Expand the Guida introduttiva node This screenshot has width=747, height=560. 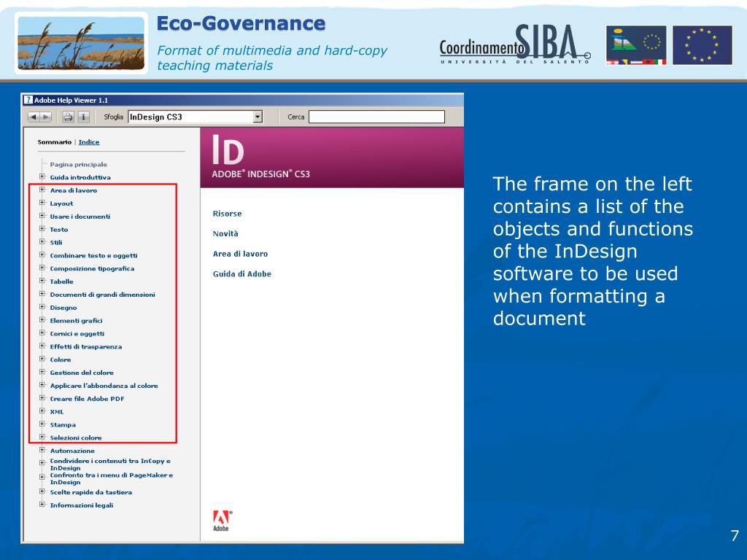click(42, 176)
